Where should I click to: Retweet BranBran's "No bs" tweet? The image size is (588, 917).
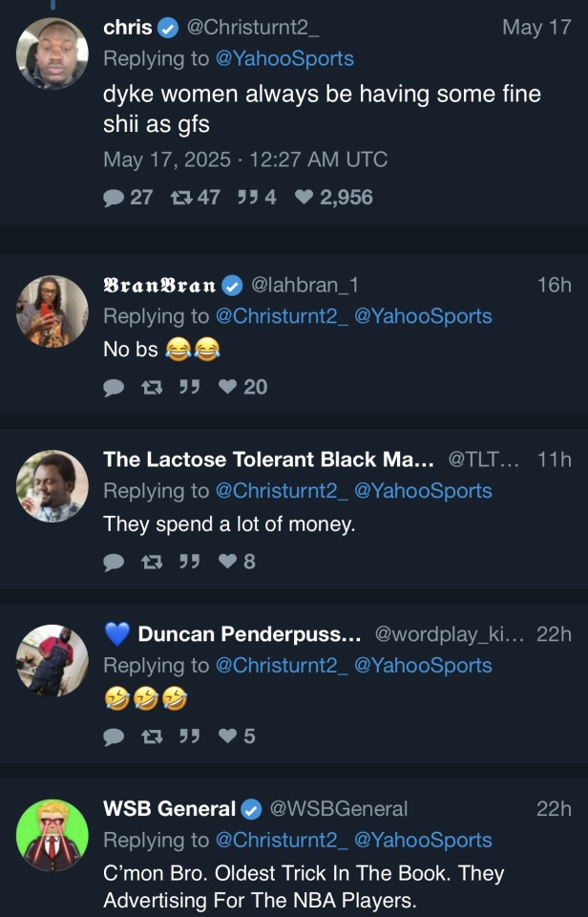click(151, 387)
